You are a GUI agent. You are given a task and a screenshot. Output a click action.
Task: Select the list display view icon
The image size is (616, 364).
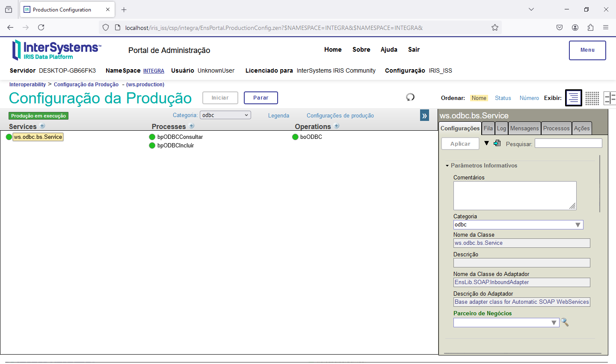coord(573,98)
